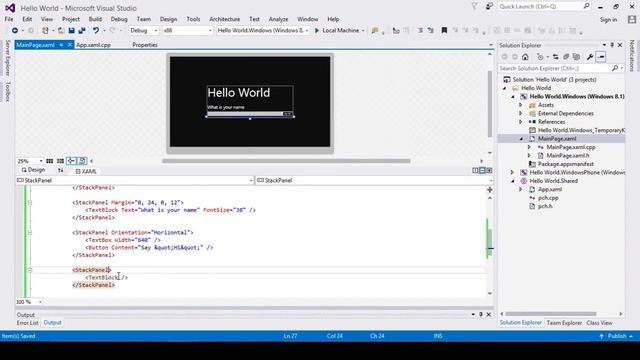
Task: Click the Solution Explorer horizontal scrollbar
Action: (x=551, y=314)
